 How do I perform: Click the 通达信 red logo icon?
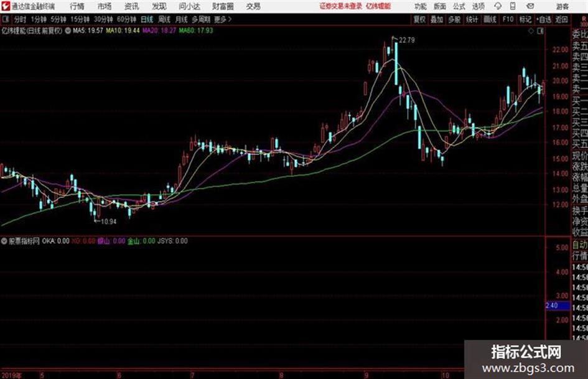[6, 6]
